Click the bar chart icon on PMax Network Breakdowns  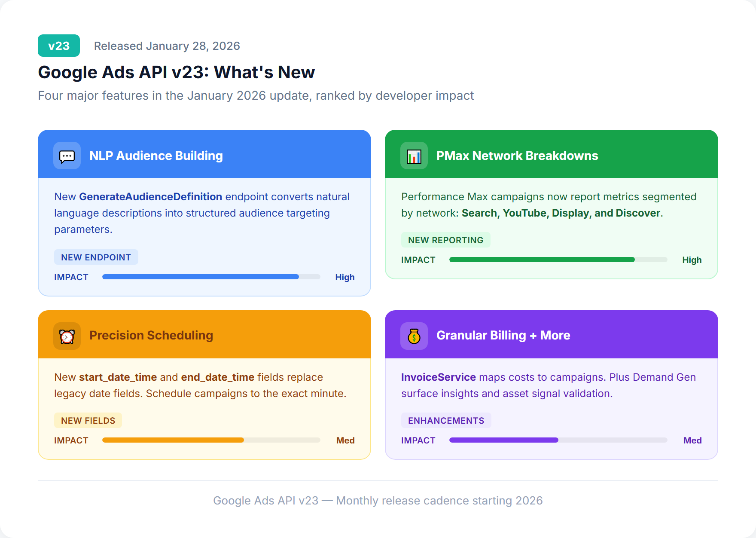pos(413,156)
